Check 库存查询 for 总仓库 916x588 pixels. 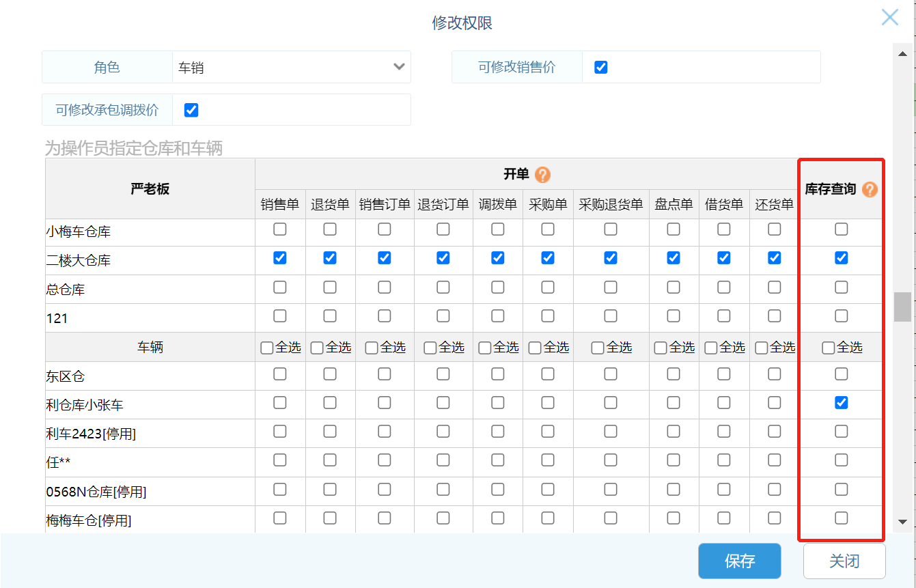(x=842, y=287)
